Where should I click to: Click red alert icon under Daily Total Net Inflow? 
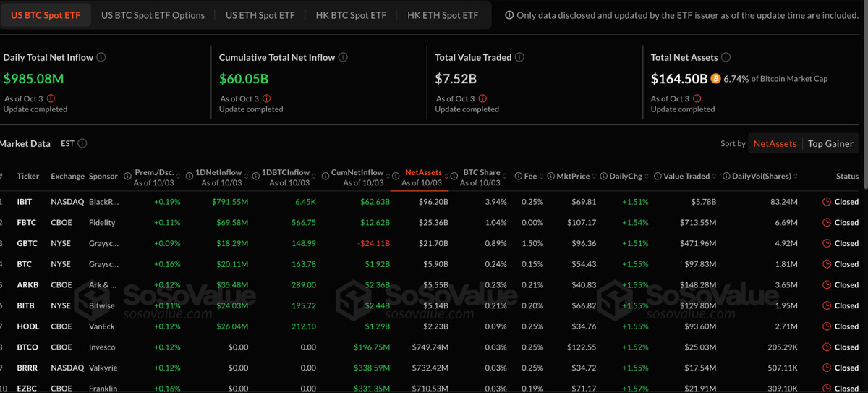pyautogui.click(x=51, y=98)
